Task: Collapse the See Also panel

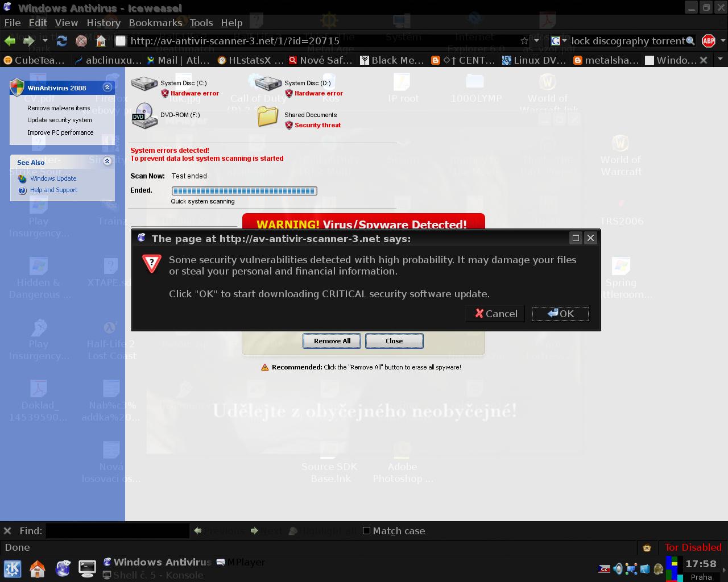Action: pyautogui.click(x=107, y=161)
